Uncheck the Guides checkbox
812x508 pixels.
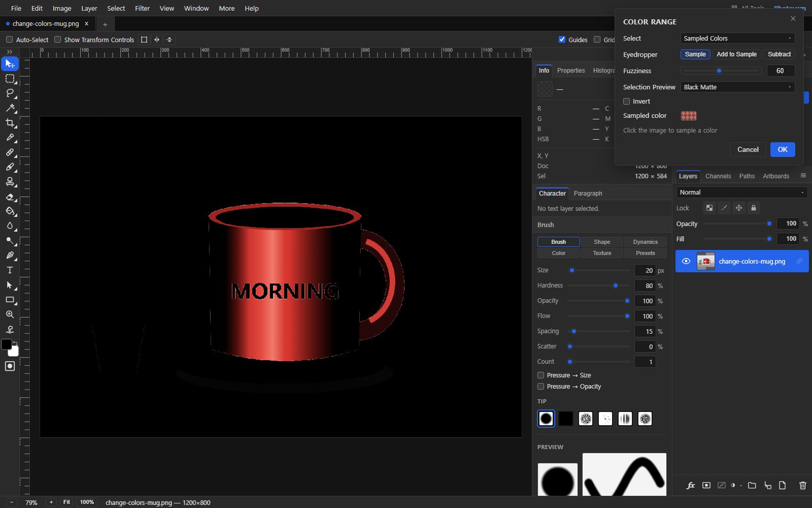tap(562, 40)
